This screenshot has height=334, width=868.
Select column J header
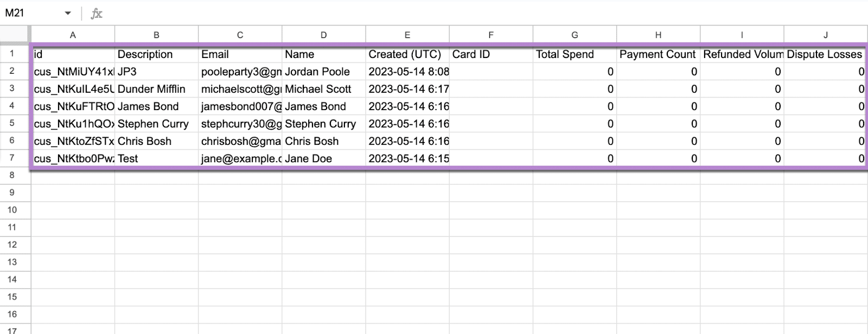(825, 35)
